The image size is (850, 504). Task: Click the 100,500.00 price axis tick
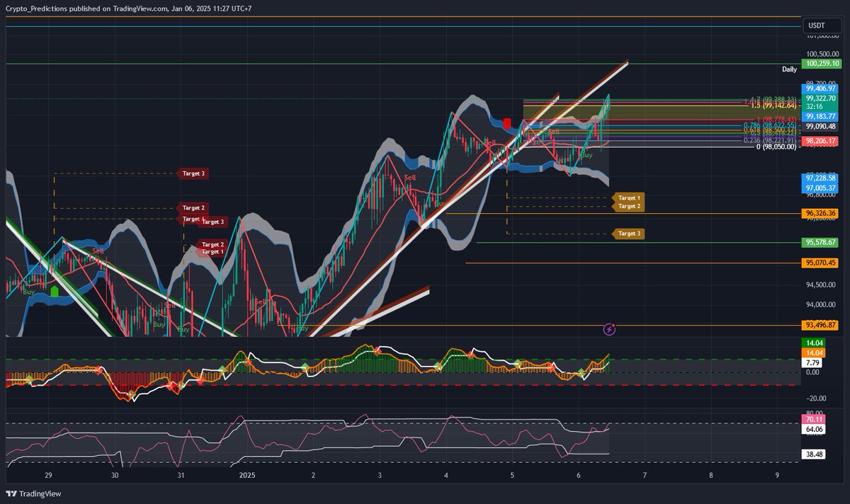pos(822,54)
